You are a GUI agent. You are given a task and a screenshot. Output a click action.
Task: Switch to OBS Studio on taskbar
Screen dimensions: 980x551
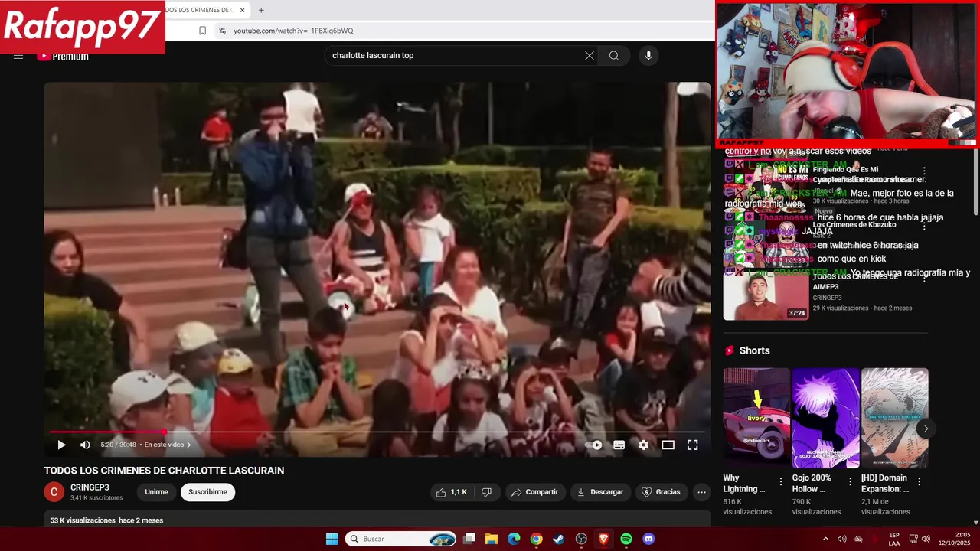point(581,539)
